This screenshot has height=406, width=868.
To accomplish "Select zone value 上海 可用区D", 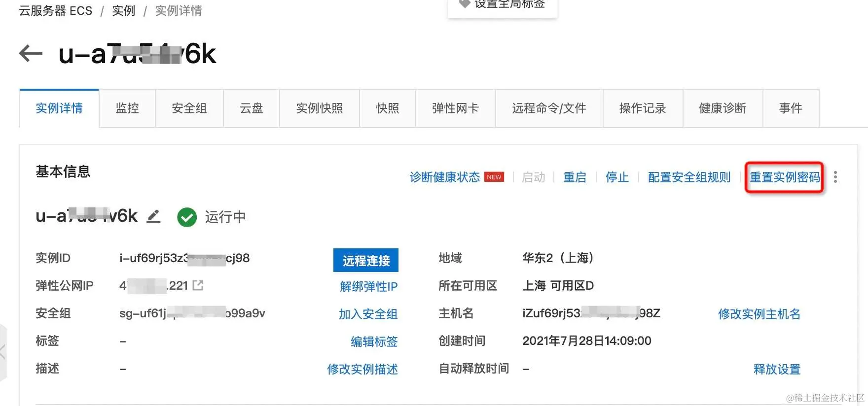I will pyautogui.click(x=558, y=286).
